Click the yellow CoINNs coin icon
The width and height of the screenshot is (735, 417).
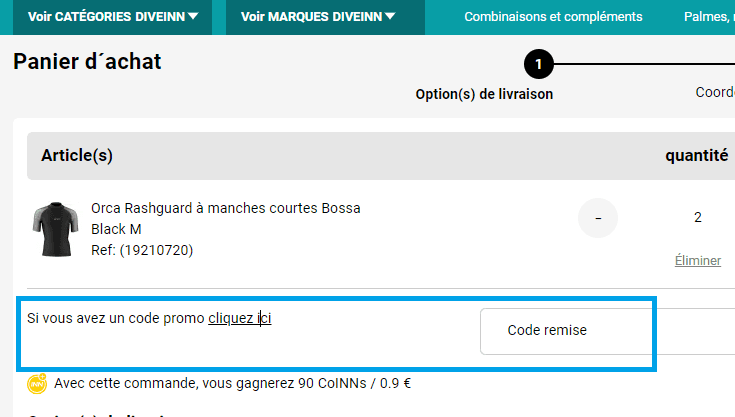pos(38,383)
